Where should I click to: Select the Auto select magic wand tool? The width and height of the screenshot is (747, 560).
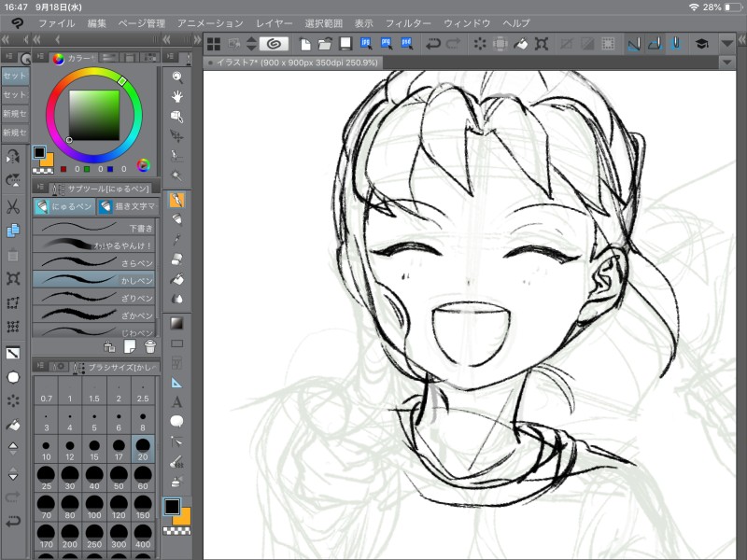tap(176, 175)
